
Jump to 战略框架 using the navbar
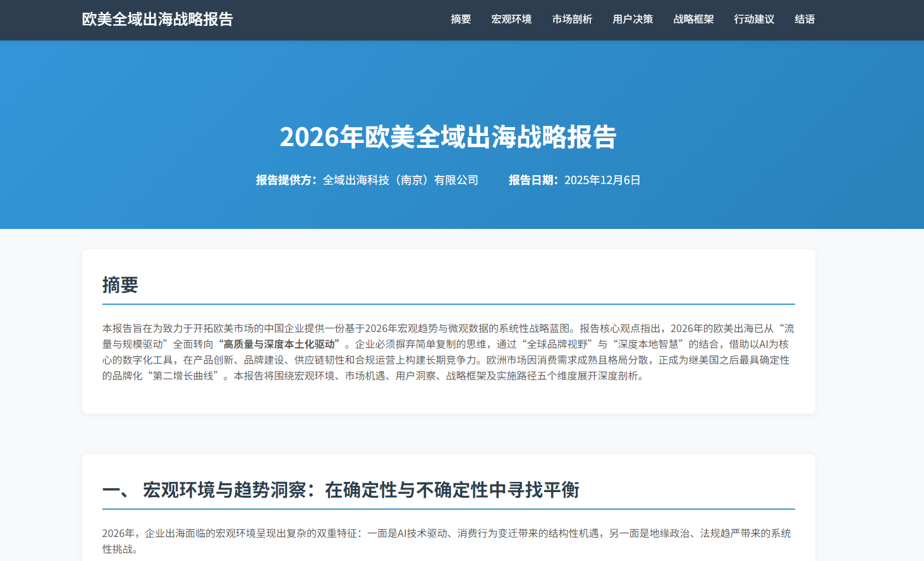point(693,20)
